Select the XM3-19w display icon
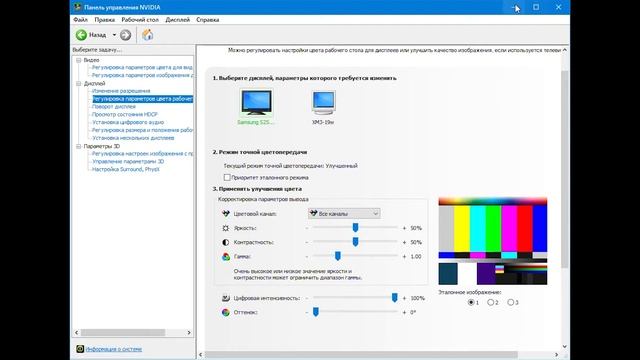This screenshot has width=640, height=360. [323, 102]
